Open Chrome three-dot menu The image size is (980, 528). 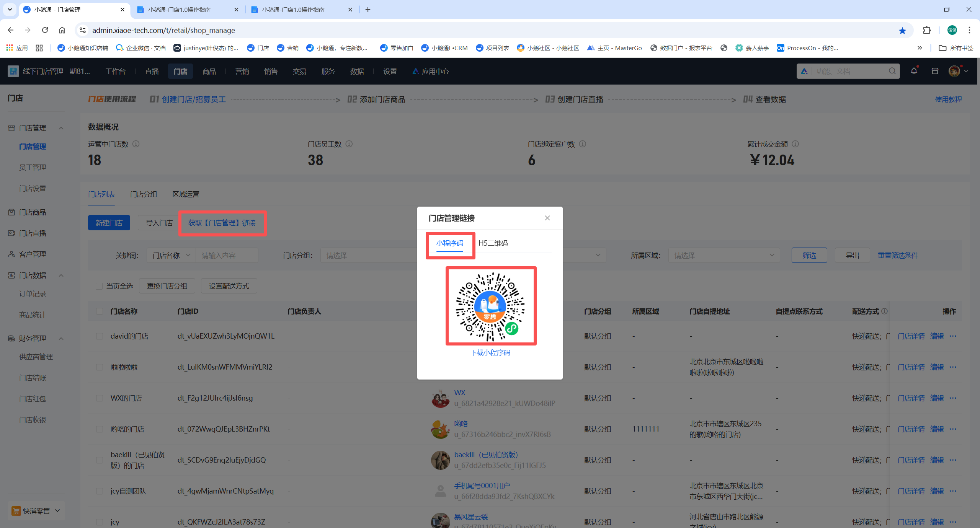point(969,30)
